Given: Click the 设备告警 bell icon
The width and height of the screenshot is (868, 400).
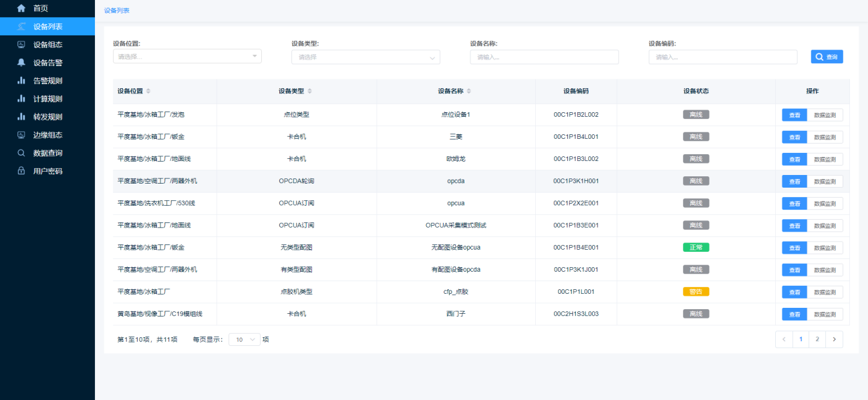Looking at the screenshot, I should click(21, 63).
